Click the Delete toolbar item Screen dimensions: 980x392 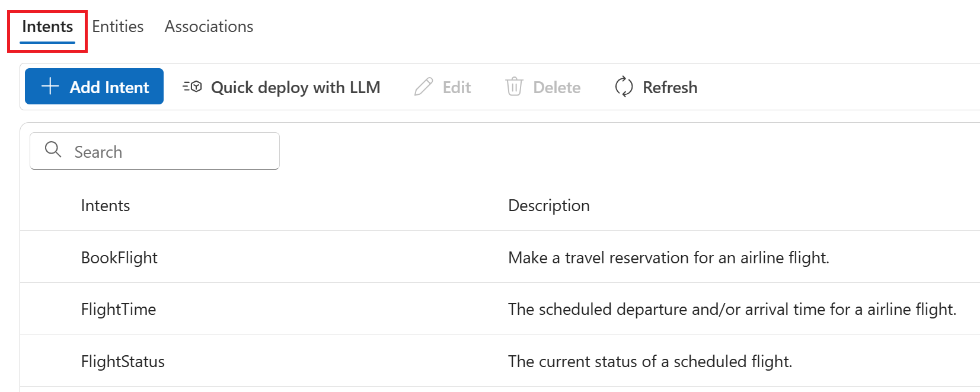pos(544,87)
